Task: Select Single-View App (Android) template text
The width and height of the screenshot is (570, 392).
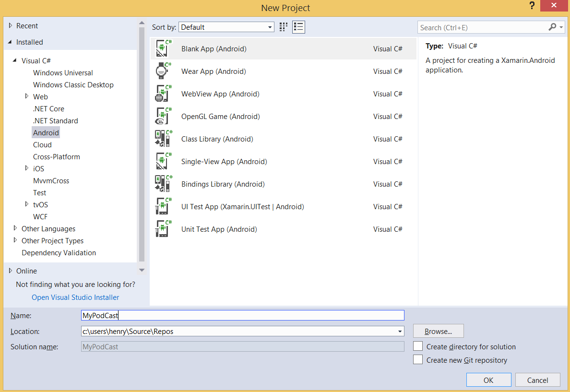Action: coord(224,162)
